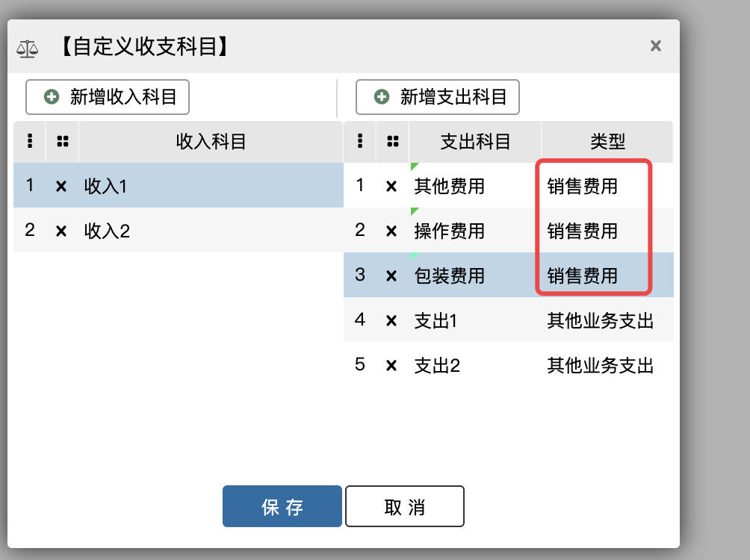
Task: Click the balance scale dialog icon
Action: pos(28,48)
